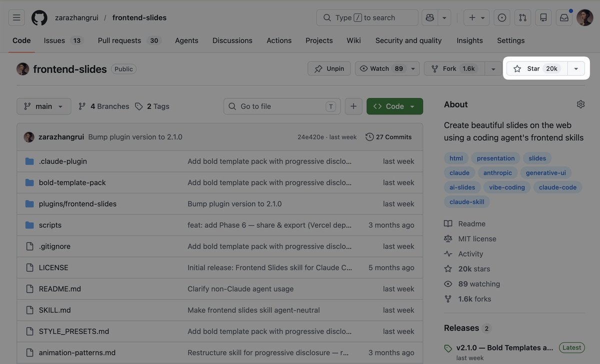Open the Settings tab
The height and width of the screenshot is (364, 600).
tap(511, 40)
